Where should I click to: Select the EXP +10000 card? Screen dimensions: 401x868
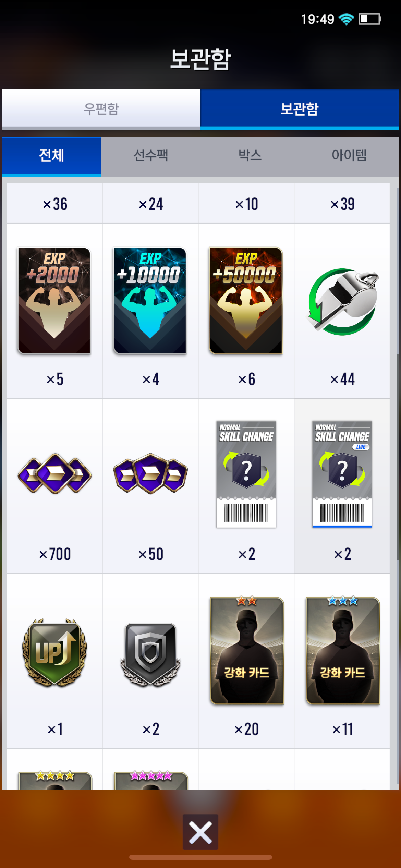click(x=150, y=301)
